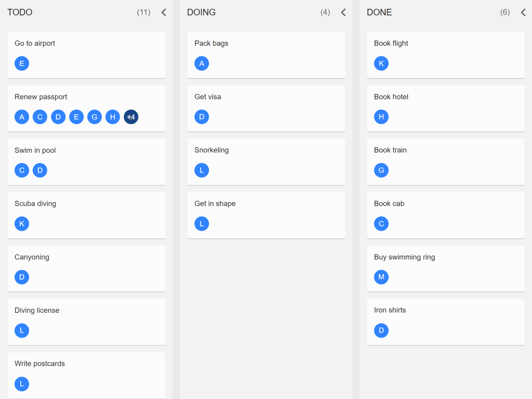
Task: Click avatar C on Renew passport card
Action: [x=40, y=117]
